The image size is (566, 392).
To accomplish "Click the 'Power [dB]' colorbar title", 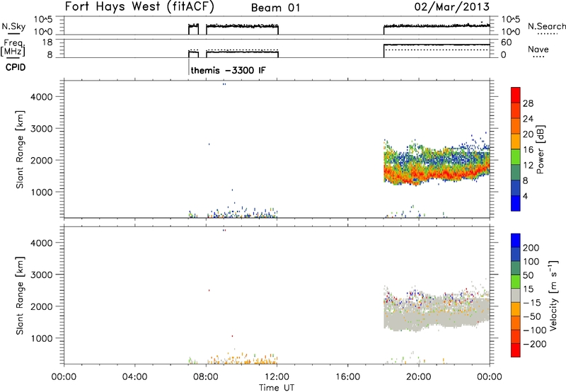I will pos(541,149).
